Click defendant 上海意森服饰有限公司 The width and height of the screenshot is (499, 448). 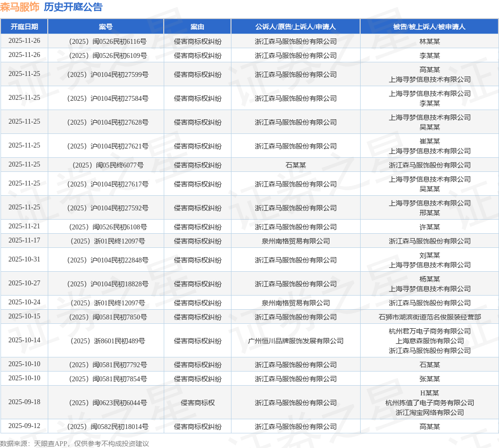click(x=430, y=341)
